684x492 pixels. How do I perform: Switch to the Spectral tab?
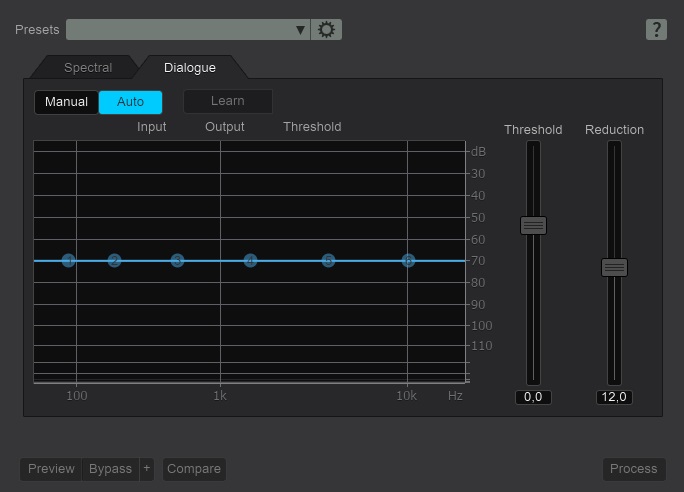88,68
